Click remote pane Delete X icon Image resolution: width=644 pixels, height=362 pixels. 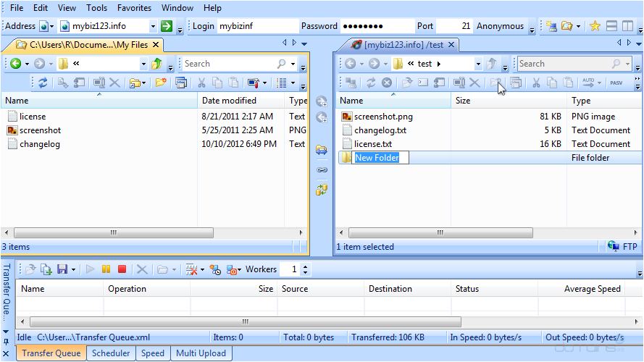coord(474,83)
